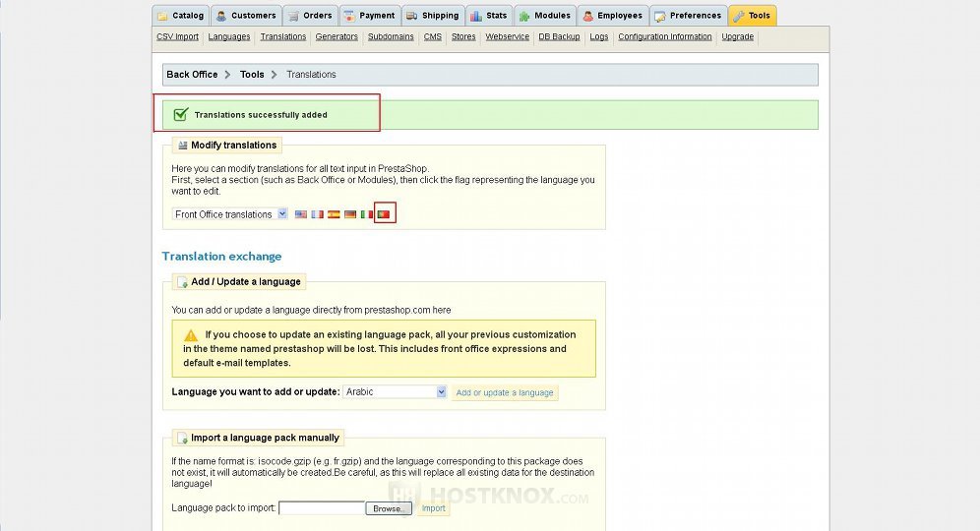
Task: Open the Languages submenu link
Action: 228,36
